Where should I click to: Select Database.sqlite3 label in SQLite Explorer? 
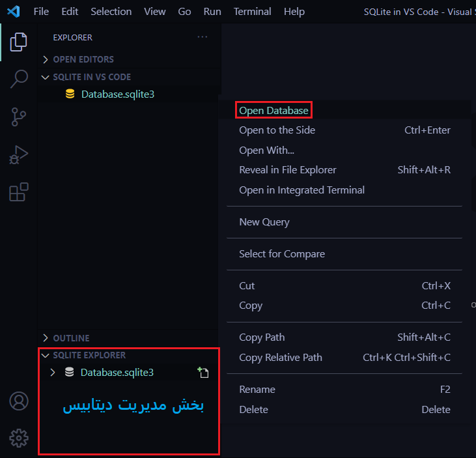point(117,373)
